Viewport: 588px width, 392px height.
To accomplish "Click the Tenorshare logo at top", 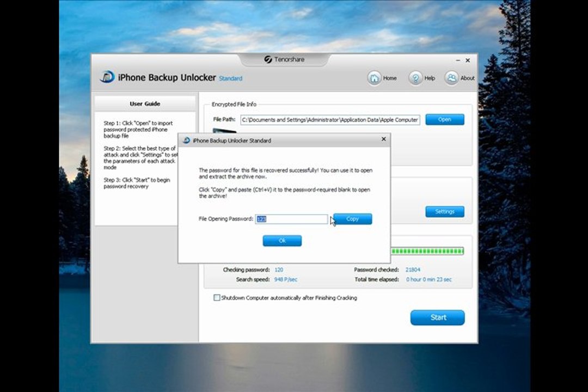I will [284, 59].
